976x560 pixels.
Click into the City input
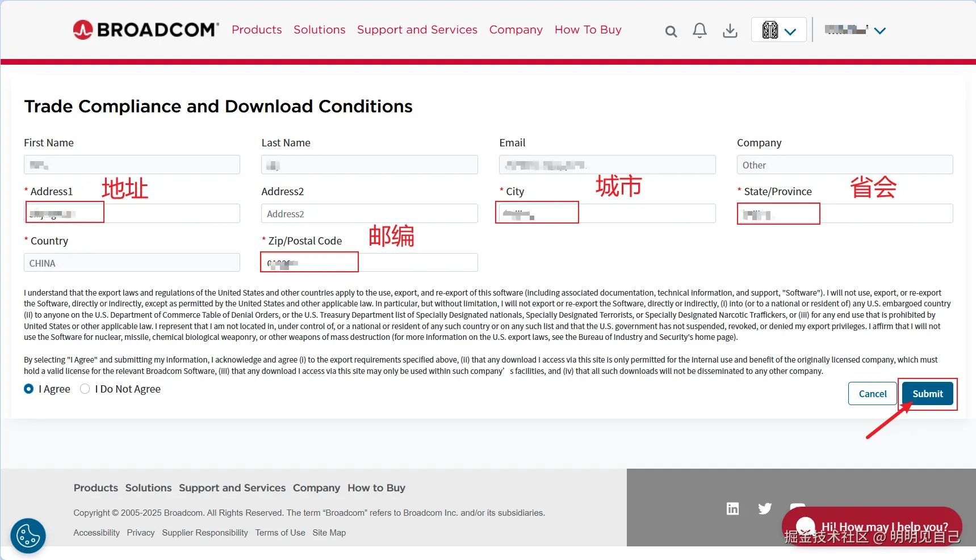608,213
